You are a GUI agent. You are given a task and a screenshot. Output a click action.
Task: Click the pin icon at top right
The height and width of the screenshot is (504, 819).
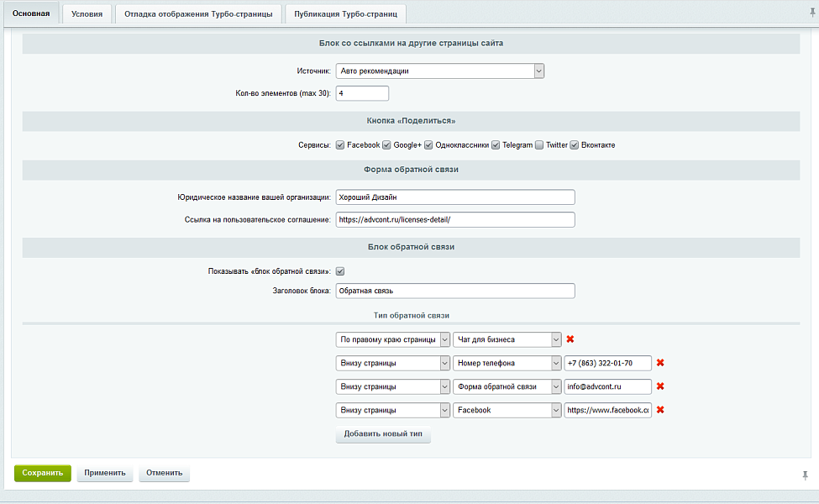[812, 13]
